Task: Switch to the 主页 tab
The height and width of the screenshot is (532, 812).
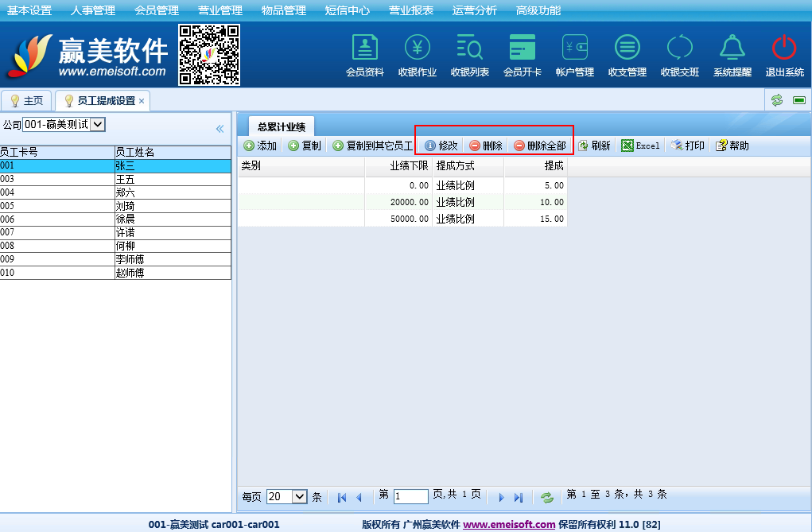Action: pos(26,101)
